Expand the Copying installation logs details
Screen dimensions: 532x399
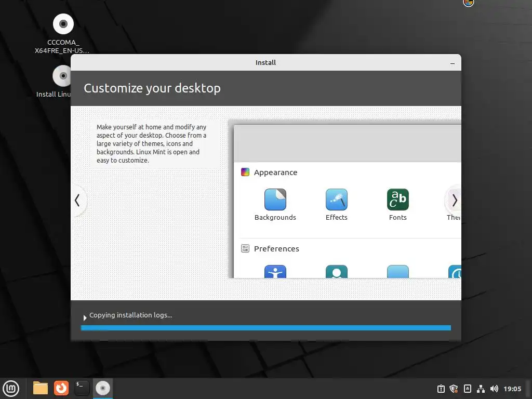85,317
